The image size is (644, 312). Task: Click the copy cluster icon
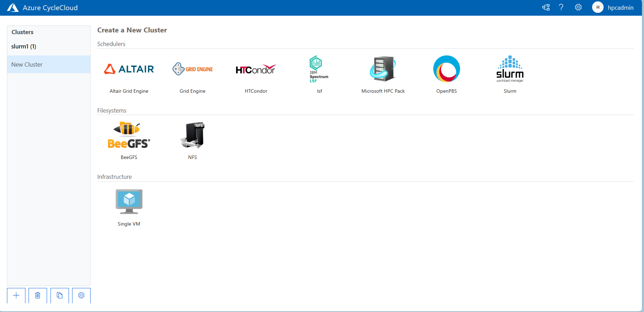(60, 296)
